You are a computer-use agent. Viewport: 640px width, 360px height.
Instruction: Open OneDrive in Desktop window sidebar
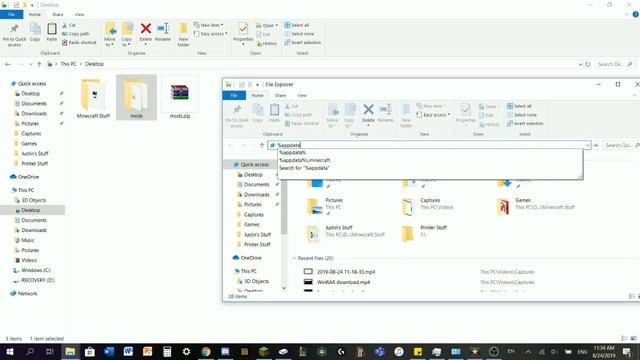click(x=24, y=177)
